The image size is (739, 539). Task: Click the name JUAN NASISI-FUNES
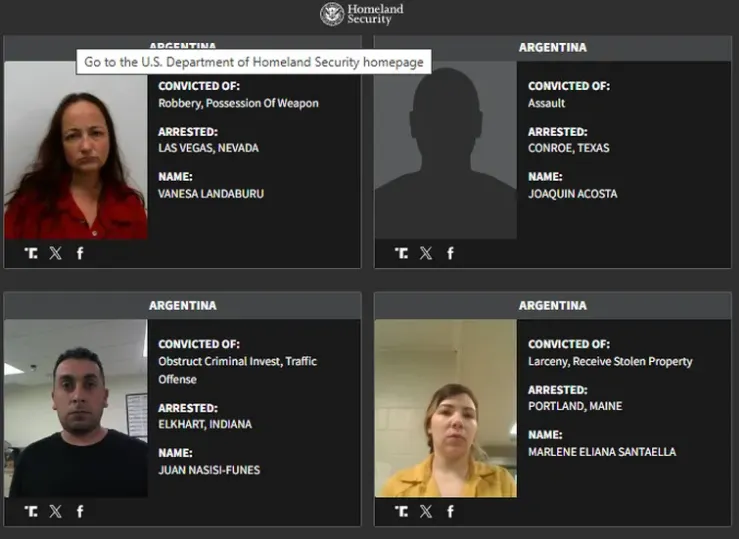coord(209,470)
